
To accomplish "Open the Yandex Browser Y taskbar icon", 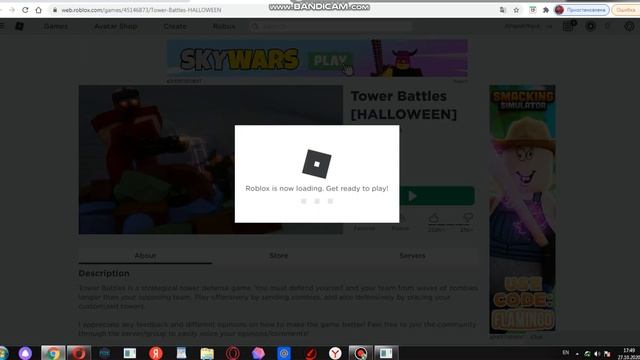I will (335, 353).
